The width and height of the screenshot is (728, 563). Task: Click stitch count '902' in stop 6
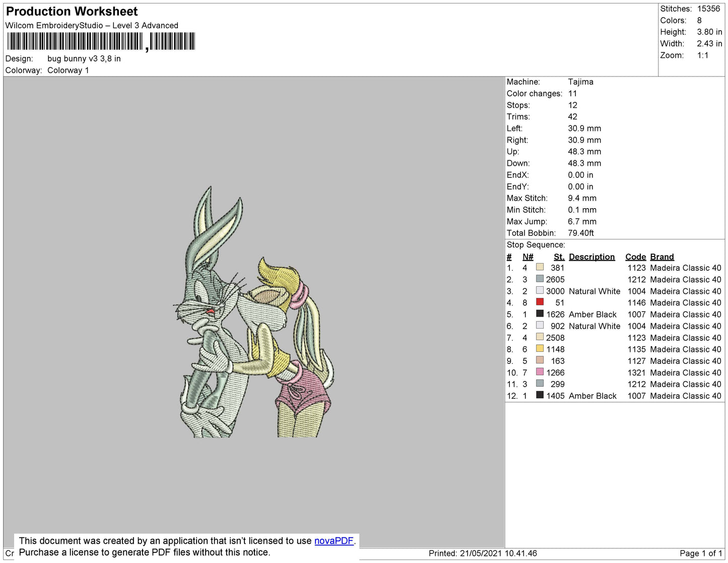(x=558, y=326)
